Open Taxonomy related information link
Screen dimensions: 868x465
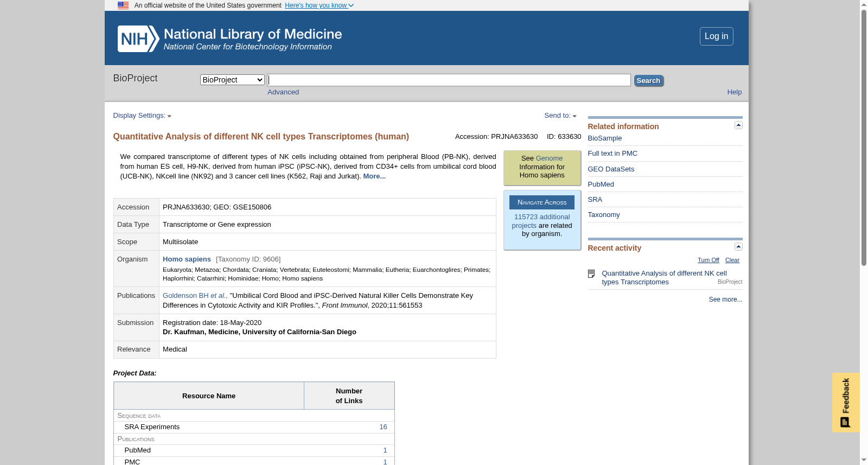603,215
